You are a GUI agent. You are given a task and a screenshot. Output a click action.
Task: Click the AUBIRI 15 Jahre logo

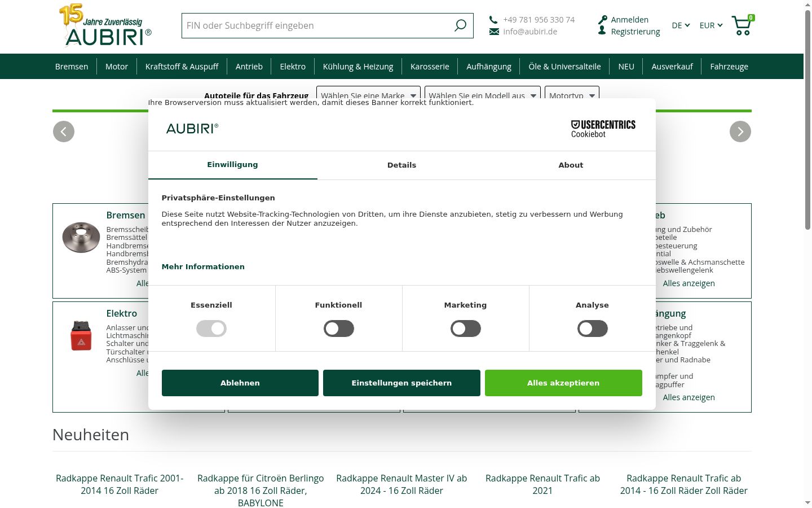(105, 25)
